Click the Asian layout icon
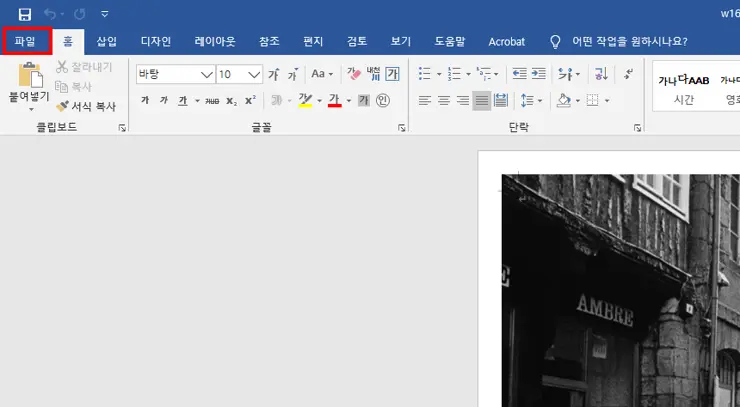740x407 pixels. (565, 74)
